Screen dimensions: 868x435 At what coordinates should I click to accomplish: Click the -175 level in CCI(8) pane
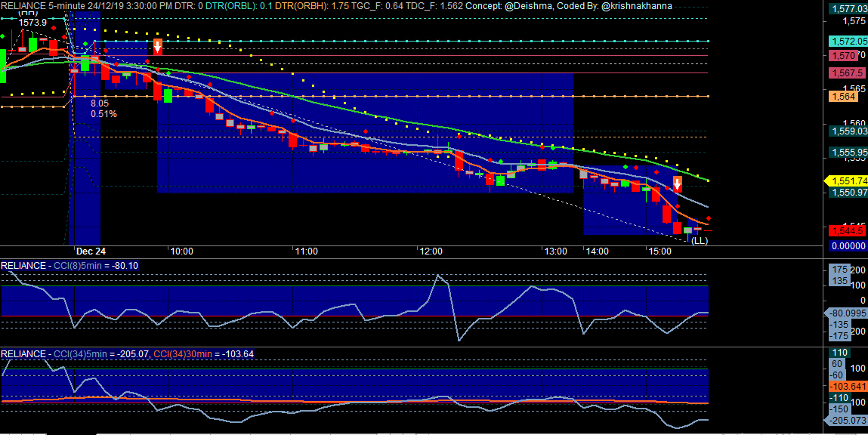coord(841,336)
